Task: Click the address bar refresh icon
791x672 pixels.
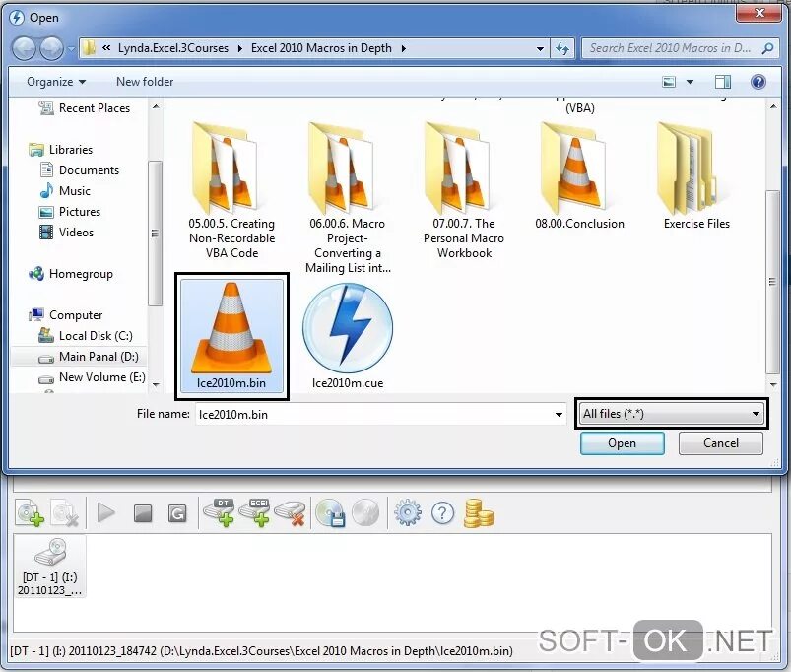Action: (x=561, y=48)
